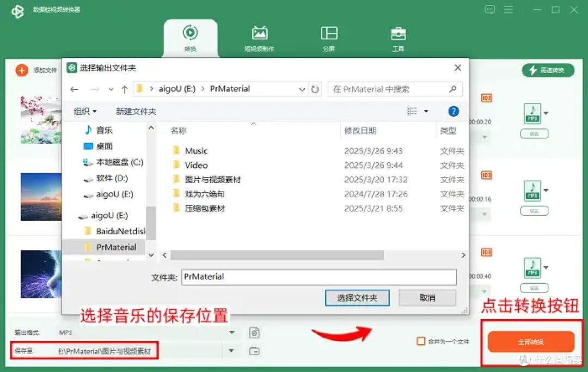The width and height of the screenshot is (588, 372).
Task: Click first file's ID3 tag icon
Action: [x=486, y=98]
